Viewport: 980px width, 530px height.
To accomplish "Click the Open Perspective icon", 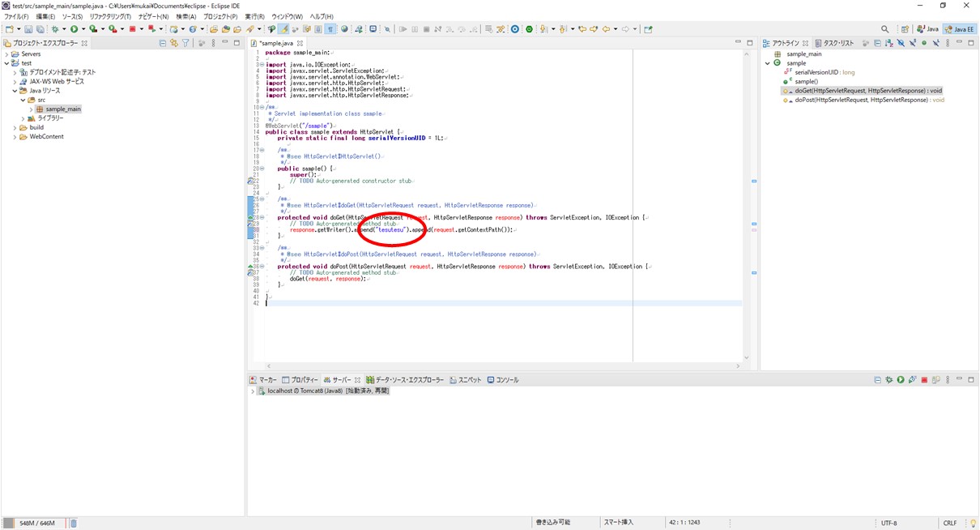I will pos(905,29).
